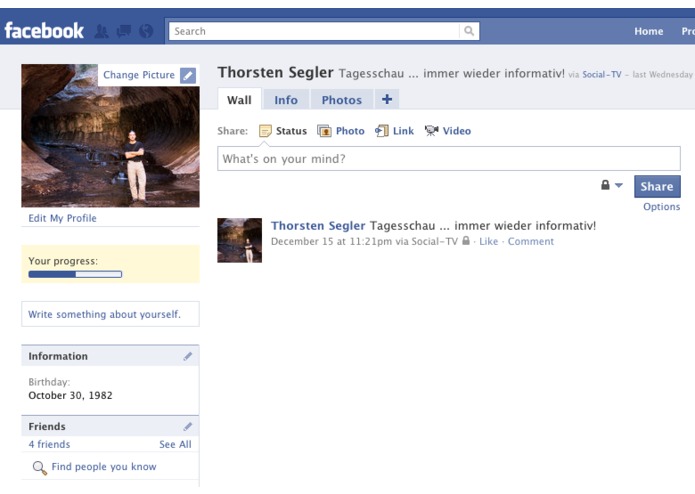This screenshot has height=494, width=695.
Task: Click Change Picture link
Action: coord(139,75)
